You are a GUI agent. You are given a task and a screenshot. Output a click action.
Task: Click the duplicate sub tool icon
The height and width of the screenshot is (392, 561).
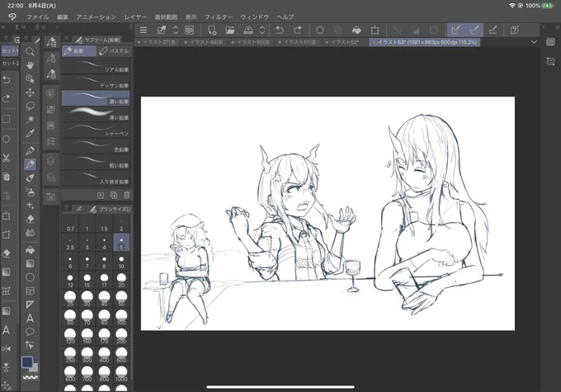(x=114, y=195)
